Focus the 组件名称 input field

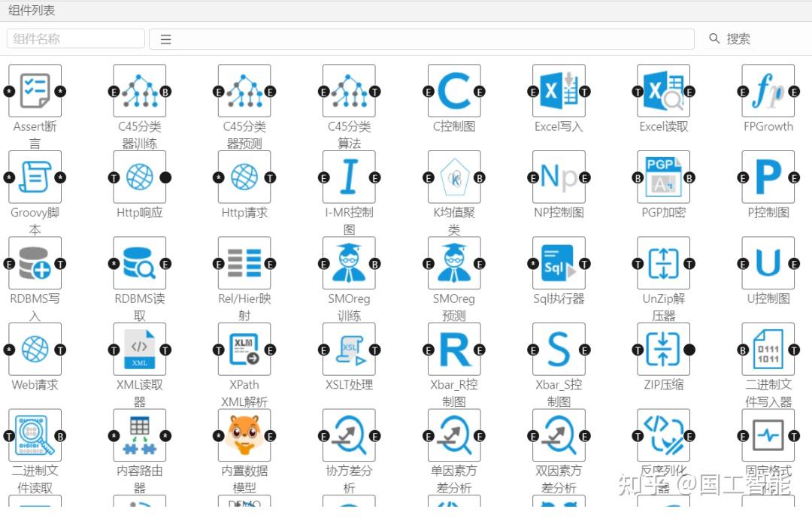[76, 39]
